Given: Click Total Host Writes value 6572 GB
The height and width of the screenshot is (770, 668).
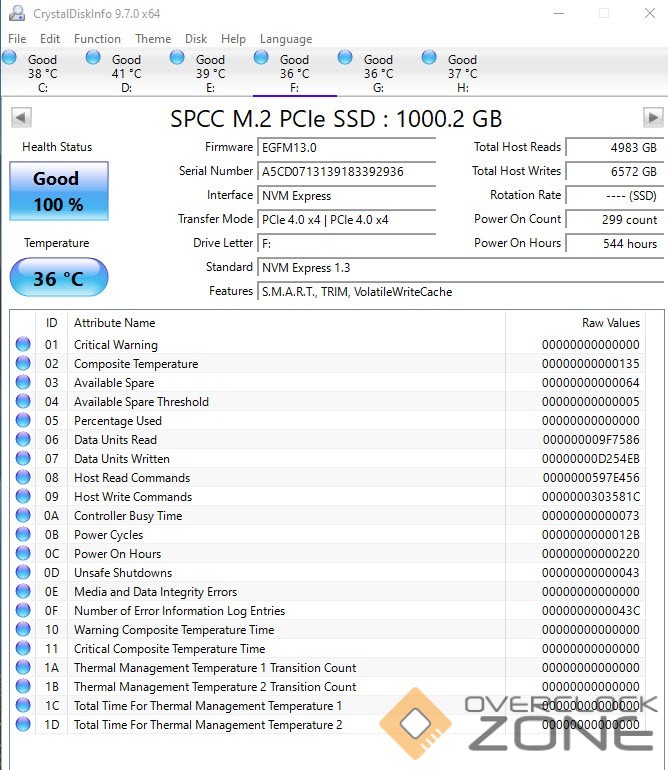Looking at the screenshot, I should coord(614,171).
